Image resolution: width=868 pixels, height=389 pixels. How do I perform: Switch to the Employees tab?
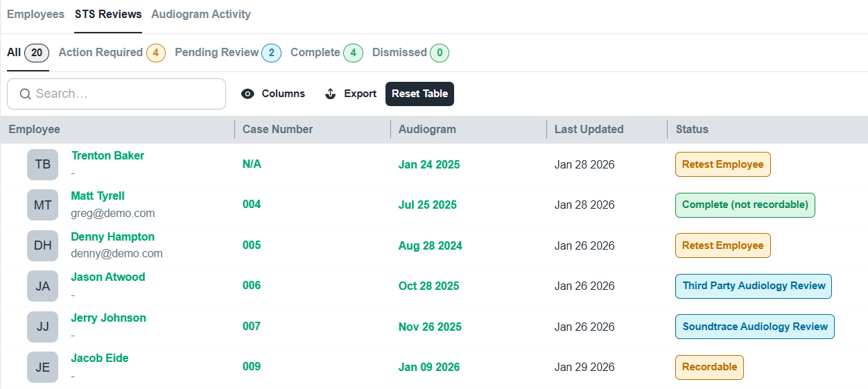(35, 15)
